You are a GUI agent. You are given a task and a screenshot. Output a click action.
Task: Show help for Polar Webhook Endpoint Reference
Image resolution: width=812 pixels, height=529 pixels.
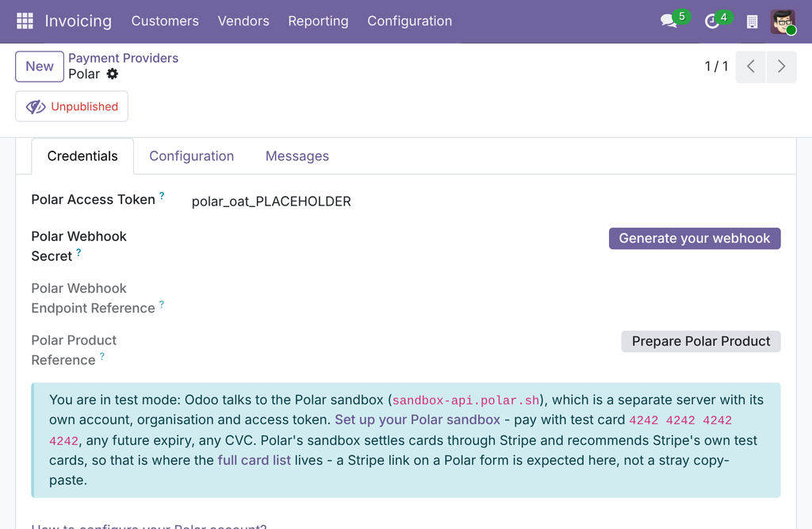[x=162, y=304]
